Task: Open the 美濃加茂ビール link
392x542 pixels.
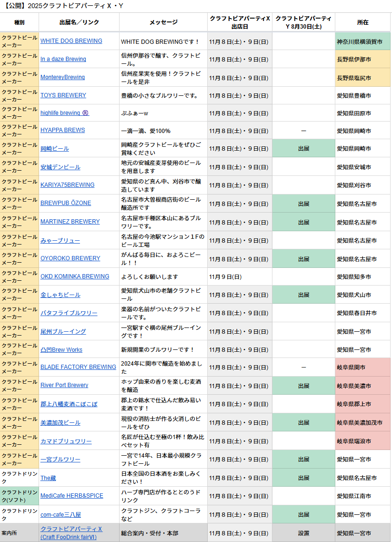Action: (60, 423)
